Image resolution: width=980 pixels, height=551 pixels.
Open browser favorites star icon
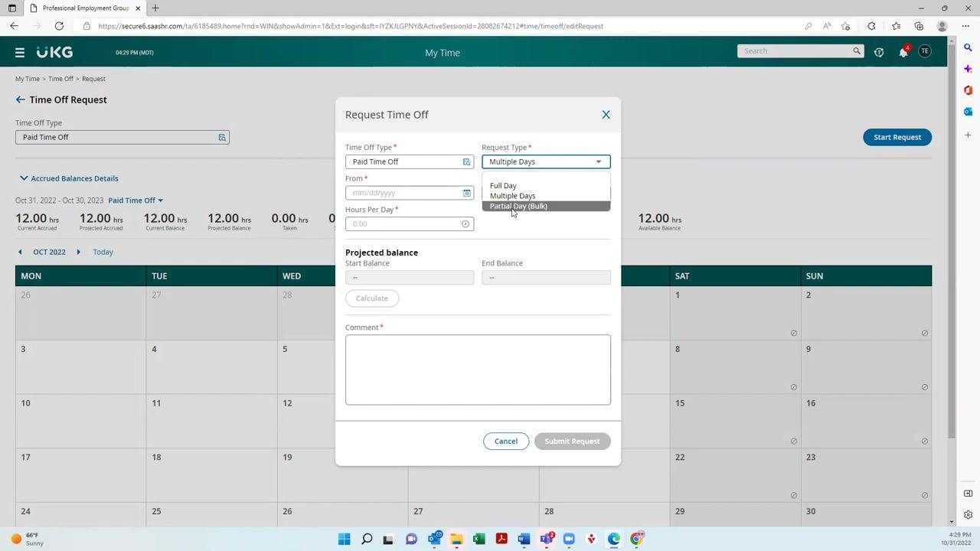(897, 26)
